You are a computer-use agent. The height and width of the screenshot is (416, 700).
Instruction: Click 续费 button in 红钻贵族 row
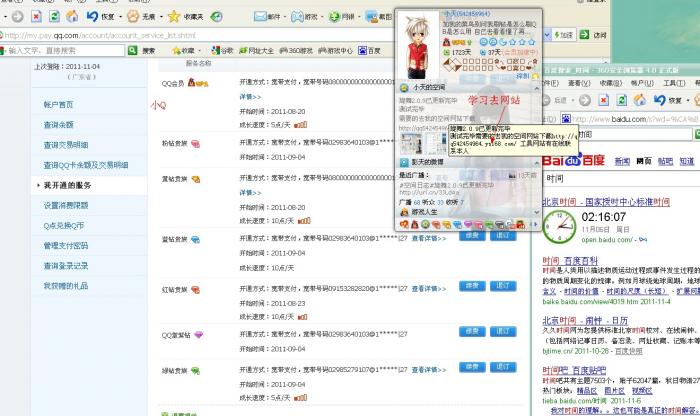pyautogui.click(x=472, y=286)
